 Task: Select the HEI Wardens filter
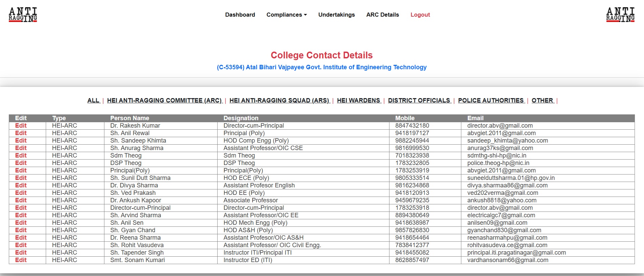pos(358,100)
